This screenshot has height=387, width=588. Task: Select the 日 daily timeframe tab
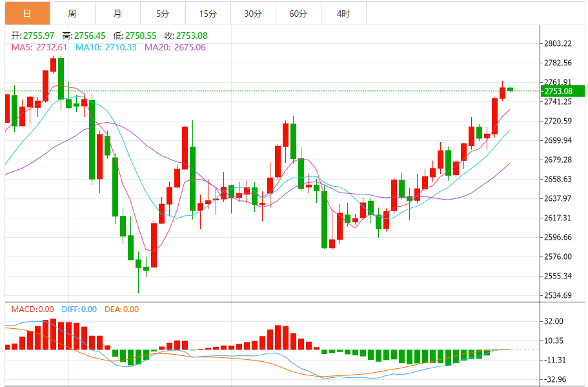click(x=27, y=14)
